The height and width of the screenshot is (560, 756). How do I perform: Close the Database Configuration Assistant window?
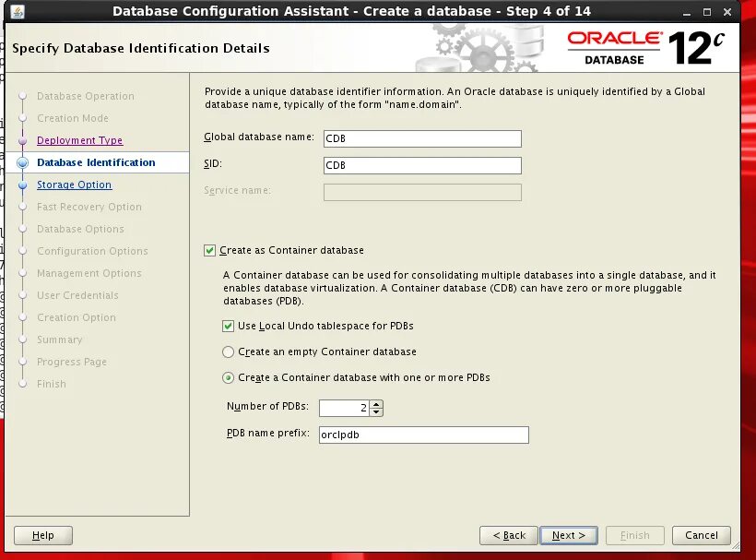pos(727,12)
